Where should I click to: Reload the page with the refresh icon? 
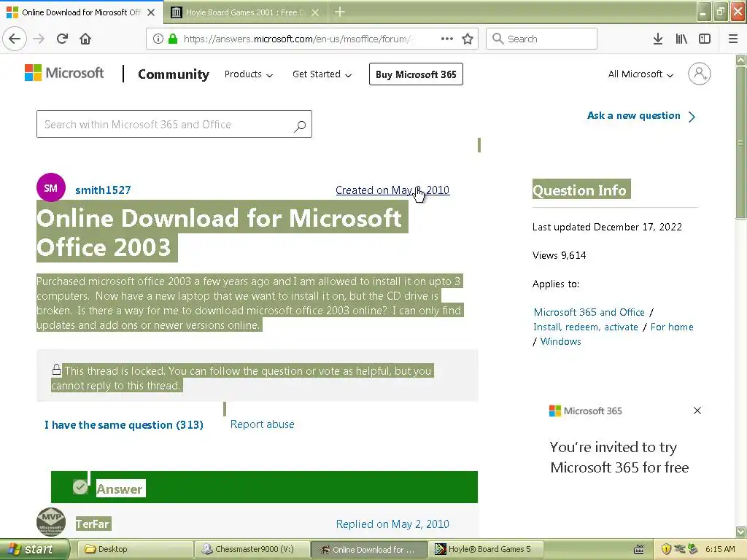click(62, 39)
